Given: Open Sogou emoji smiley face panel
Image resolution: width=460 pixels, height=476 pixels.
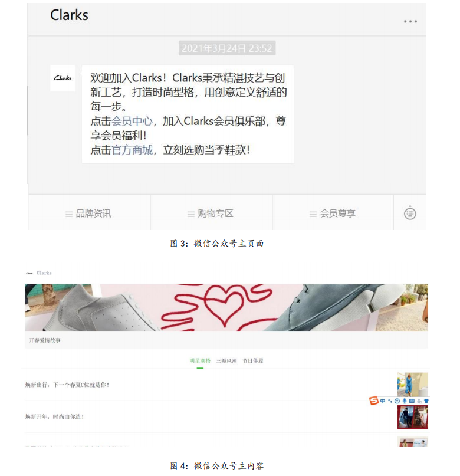Looking at the screenshot, I should pos(397,401).
